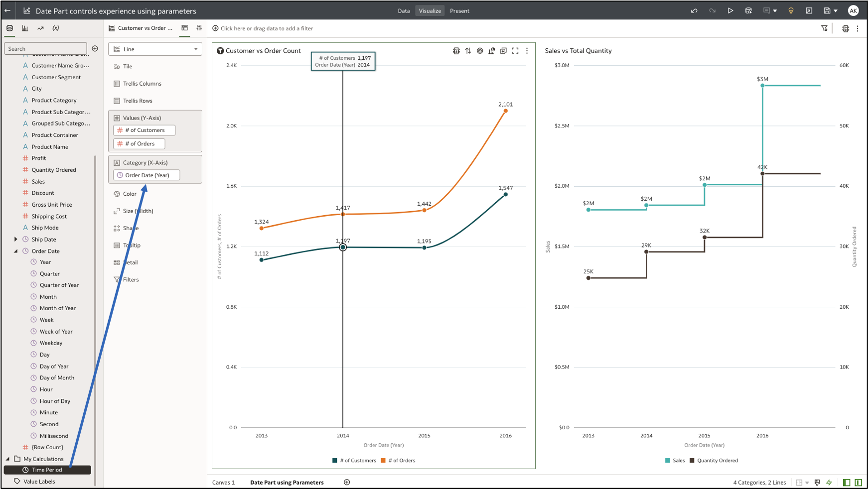This screenshot has width=868, height=490.
Task: Switch to the Present tab
Action: pyautogui.click(x=459, y=10)
